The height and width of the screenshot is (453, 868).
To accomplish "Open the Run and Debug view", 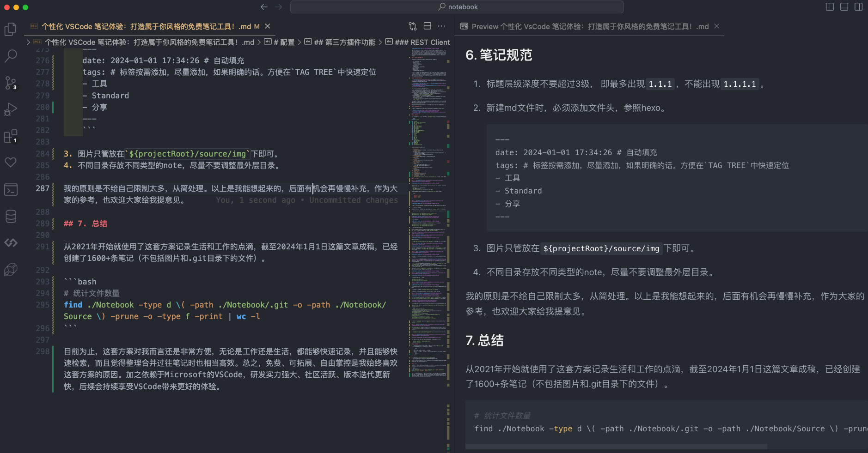I will coord(11,109).
